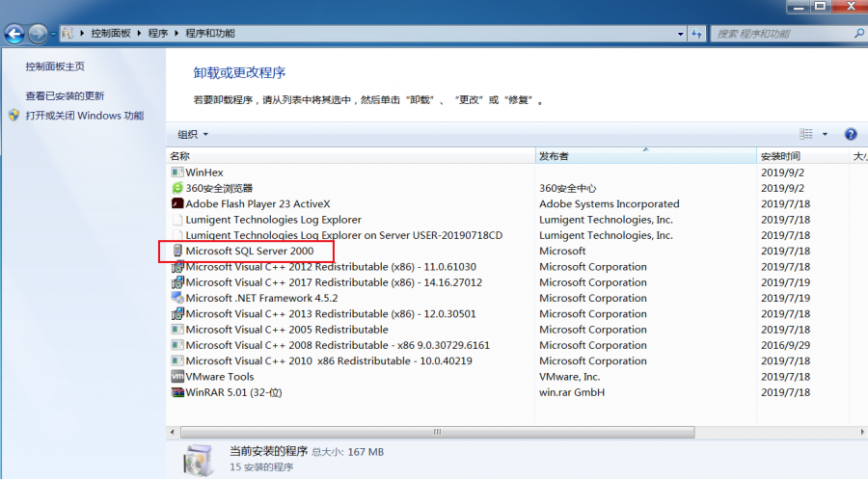Click the Visual C++ 2010 Redistributable icon

point(177,360)
